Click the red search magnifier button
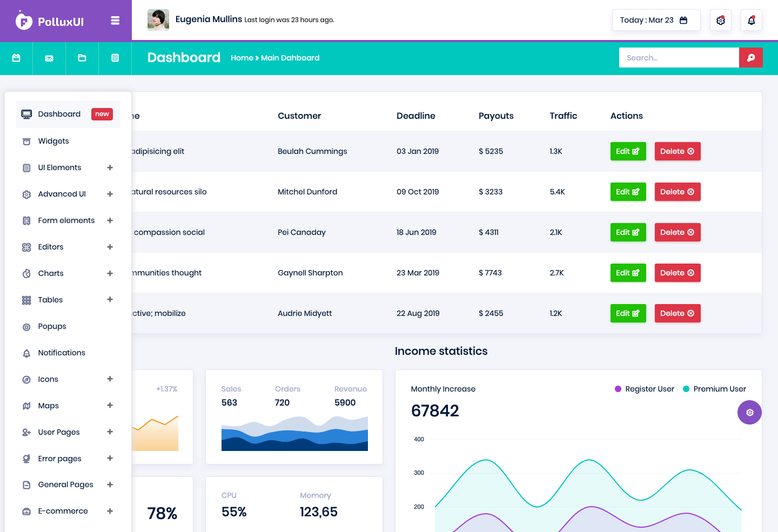Viewport: 778px width, 532px height. pyautogui.click(x=750, y=58)
